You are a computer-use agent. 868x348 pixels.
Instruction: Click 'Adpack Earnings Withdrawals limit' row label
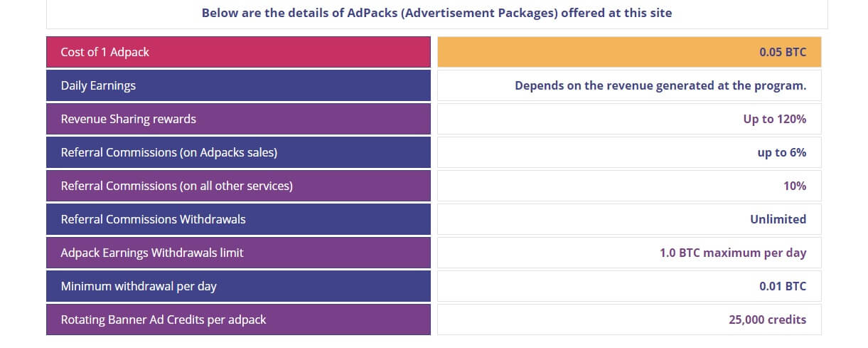click(152, 253)
